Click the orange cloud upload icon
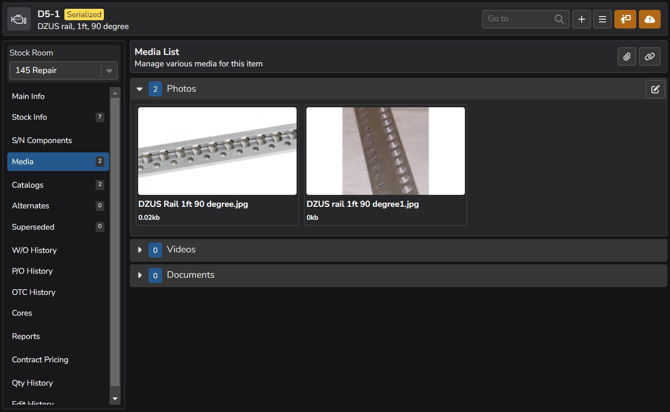Image resolution: width=670 pixels, height=412 pixels. click(649, 19)
